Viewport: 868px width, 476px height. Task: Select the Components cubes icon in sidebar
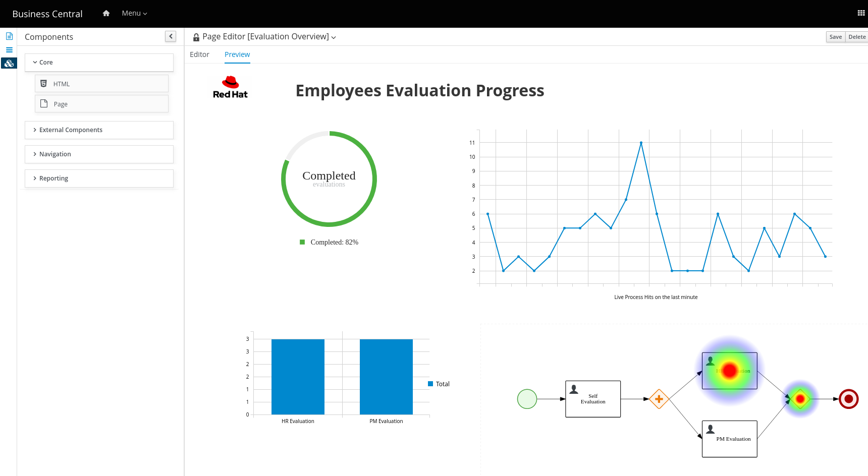9,64
